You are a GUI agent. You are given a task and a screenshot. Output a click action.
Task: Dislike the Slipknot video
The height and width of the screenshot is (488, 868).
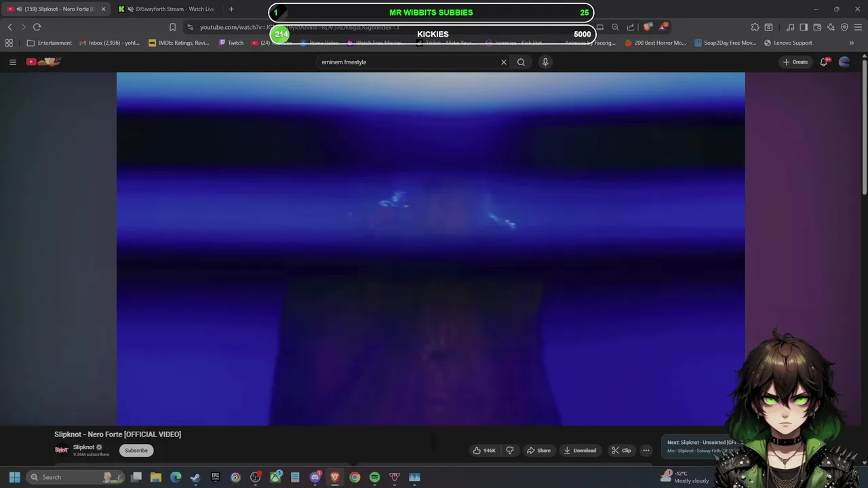pyautogui.click(x=510, y=450)
